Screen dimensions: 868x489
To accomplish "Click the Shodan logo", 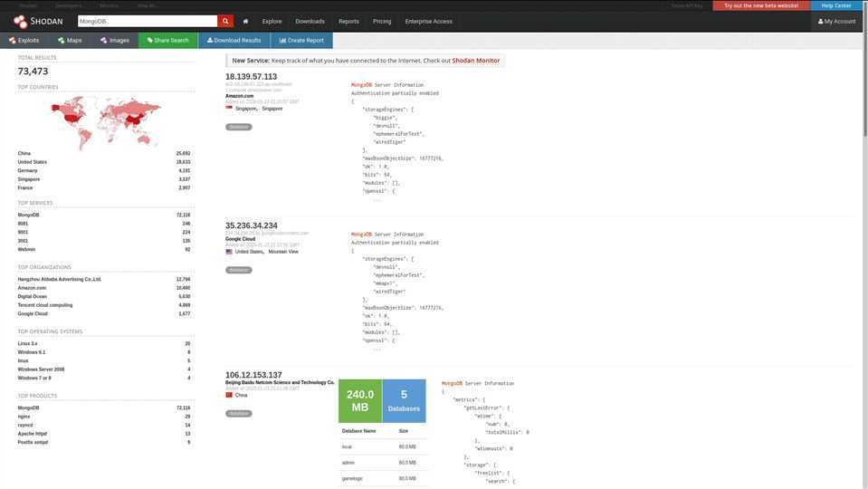I will tap(38, 21).
